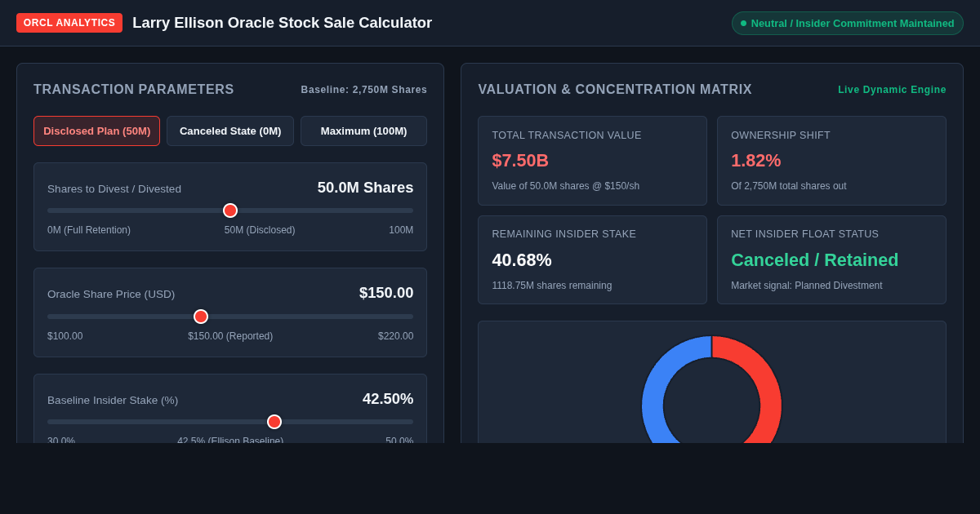The width and height of the screenshot is (980, 514).
Task: Select the Disclosed Plan (50M) preset
Action: (96, 131)
